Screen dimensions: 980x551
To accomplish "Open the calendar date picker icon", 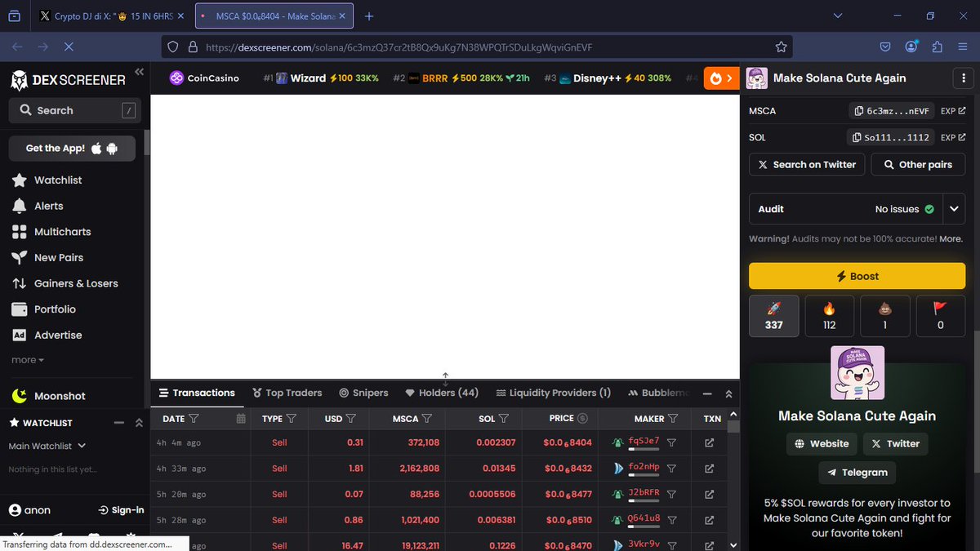I will click(x=241, y=419).
